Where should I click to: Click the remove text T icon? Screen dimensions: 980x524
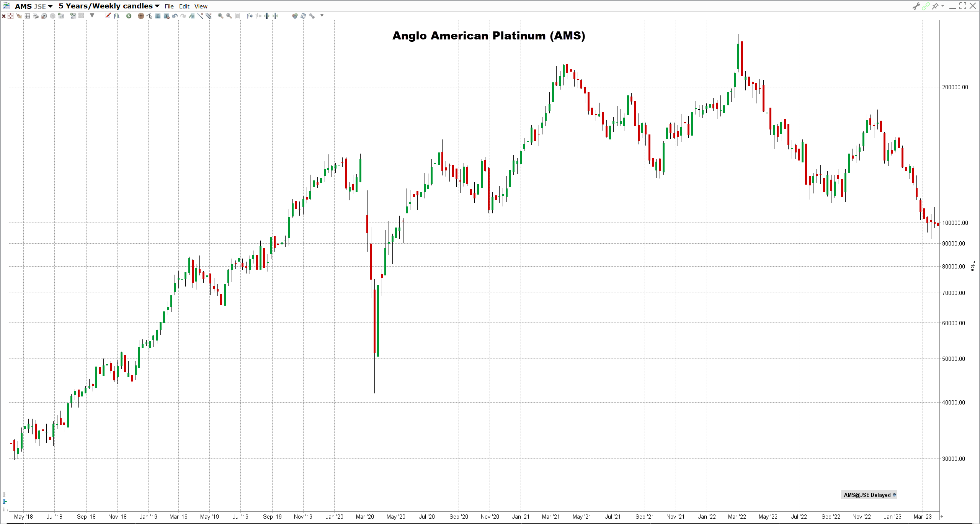[x=167, y=16]
